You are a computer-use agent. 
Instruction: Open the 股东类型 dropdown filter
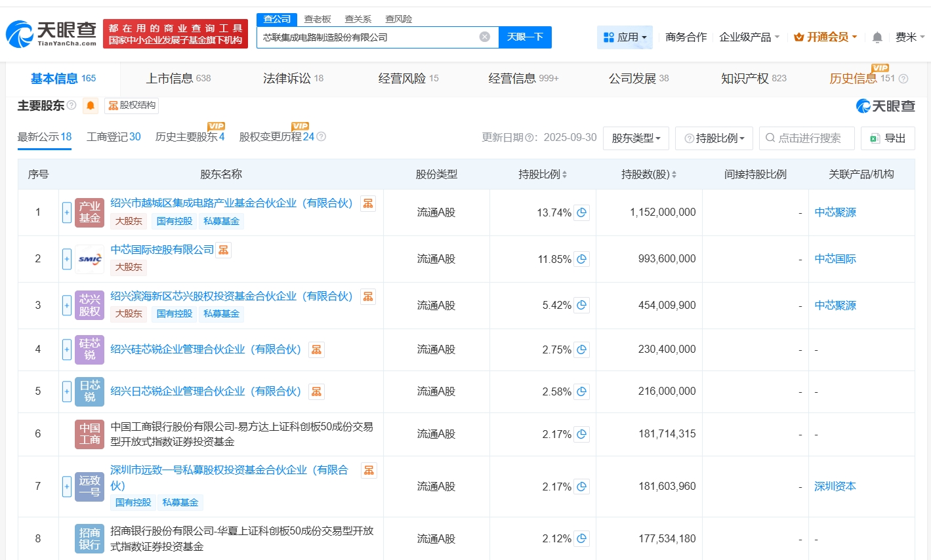636,138
